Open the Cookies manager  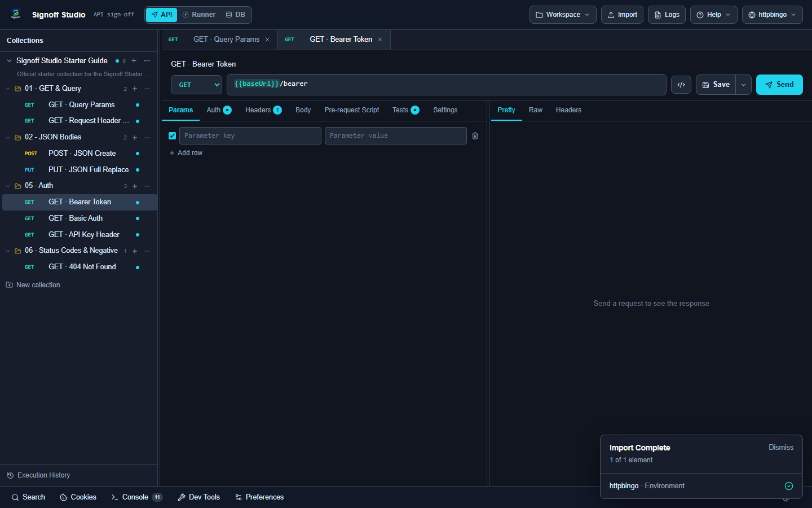click(78, 497)
